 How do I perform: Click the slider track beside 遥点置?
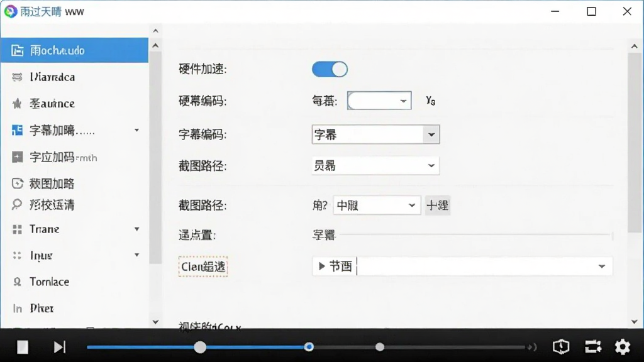(475, 235)
